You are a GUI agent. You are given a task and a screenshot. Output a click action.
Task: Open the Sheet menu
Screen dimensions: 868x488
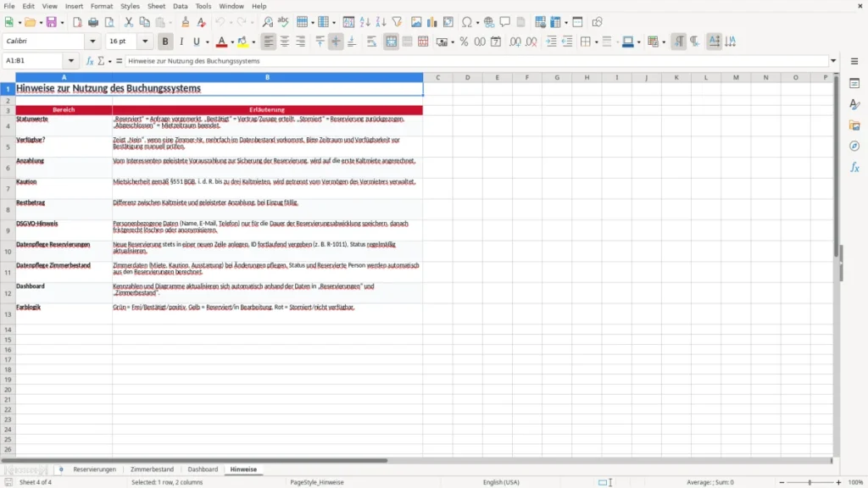click(156, 6)
